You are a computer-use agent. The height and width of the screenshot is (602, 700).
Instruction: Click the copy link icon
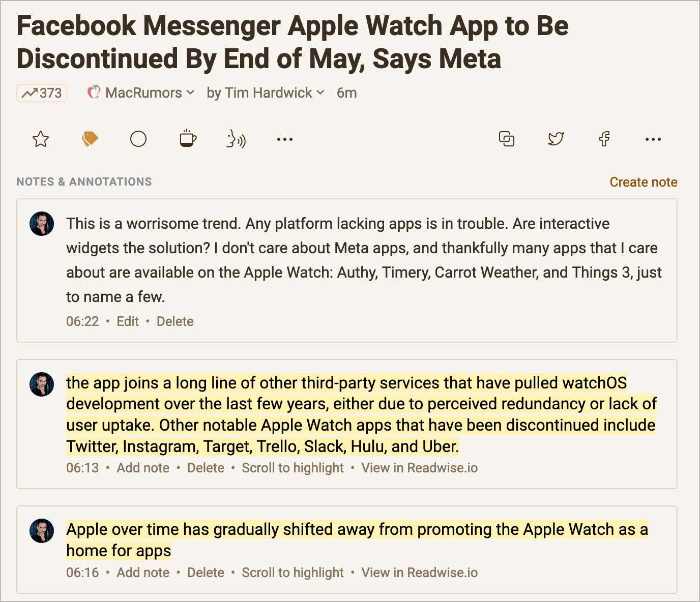(507, 139)
